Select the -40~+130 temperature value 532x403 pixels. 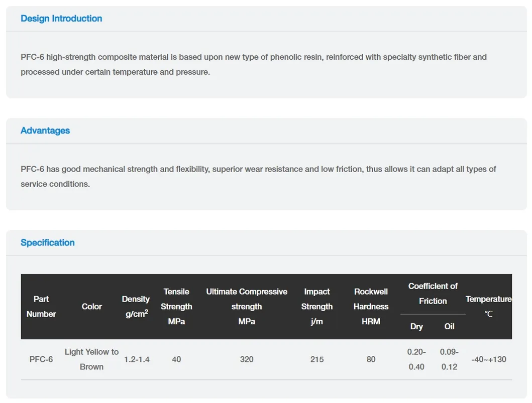tap(489, 359)
